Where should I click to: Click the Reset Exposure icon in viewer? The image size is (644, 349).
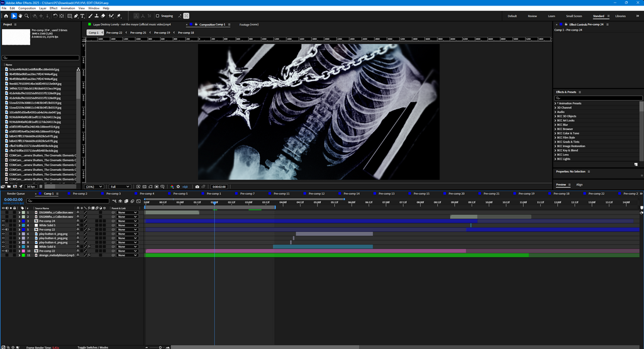pyautogui.click(x=178, y=187)
